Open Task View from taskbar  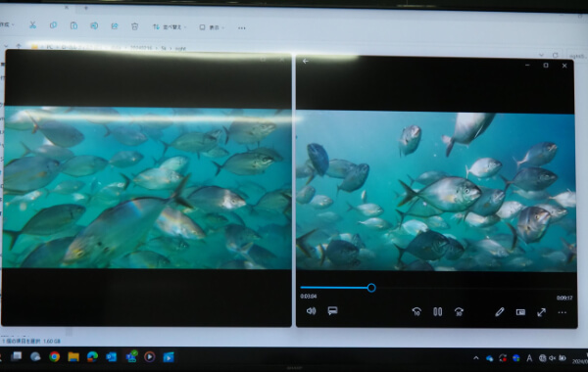click(16, 356)
